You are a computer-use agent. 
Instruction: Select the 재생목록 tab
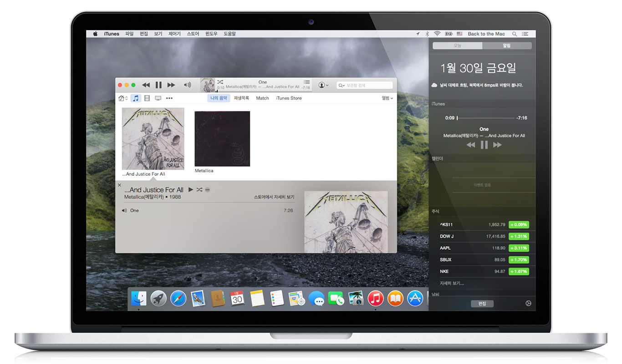point(242,98)
